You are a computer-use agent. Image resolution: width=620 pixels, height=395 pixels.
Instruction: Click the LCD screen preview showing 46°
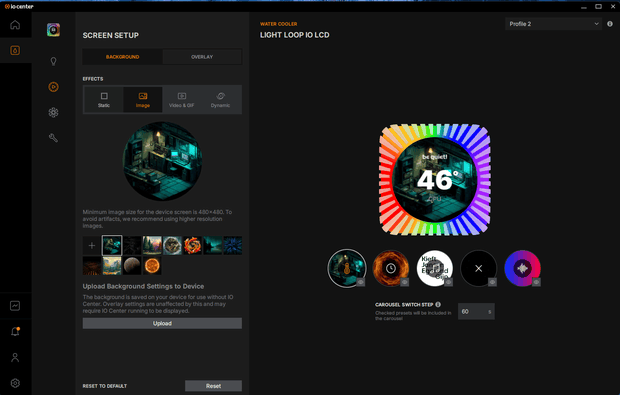tap(435, 180)
